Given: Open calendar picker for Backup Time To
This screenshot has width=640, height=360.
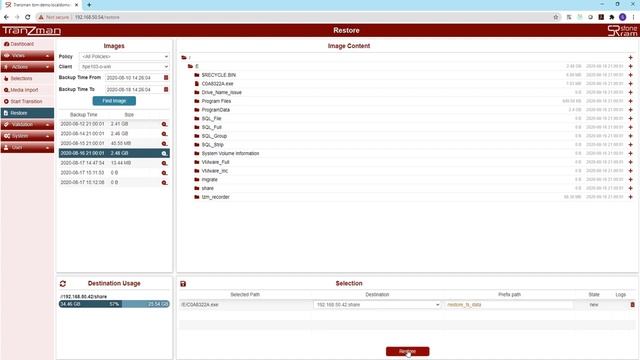Looking at the screenshot, I should [166, 89].
